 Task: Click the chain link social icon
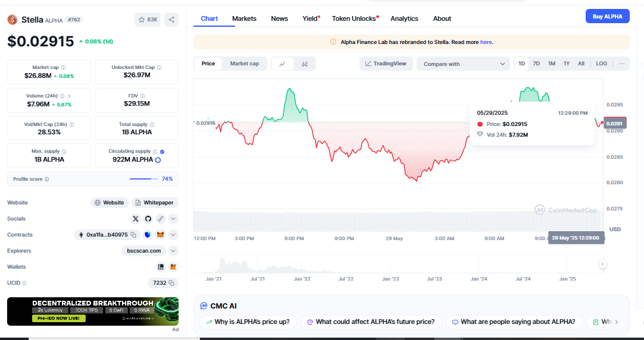tap(161, 219)
